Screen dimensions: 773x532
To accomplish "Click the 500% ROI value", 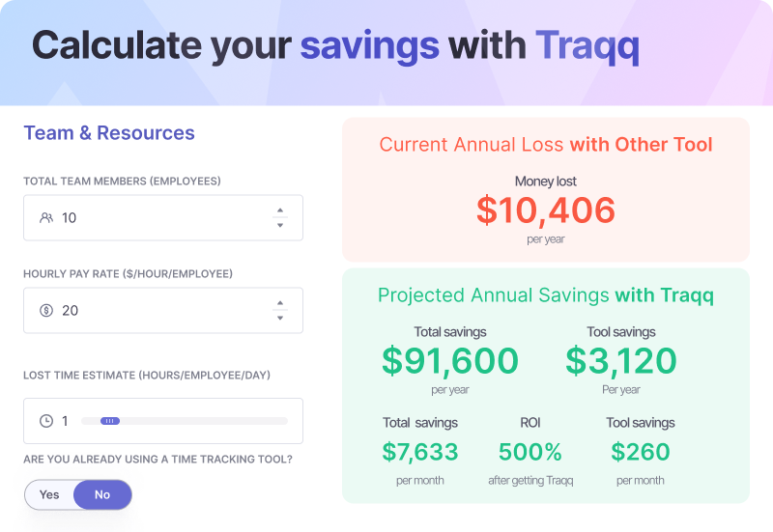I will (x=530, y=452).
